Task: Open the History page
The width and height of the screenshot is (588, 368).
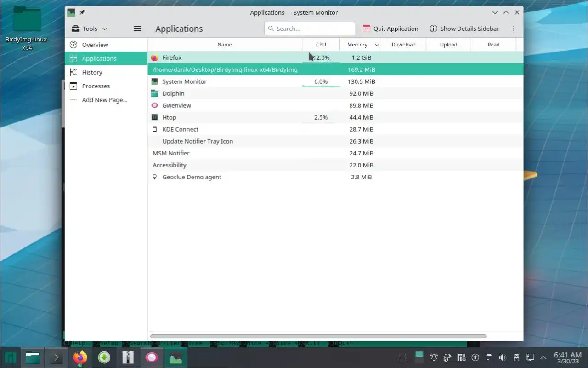Action: point(106,72)
